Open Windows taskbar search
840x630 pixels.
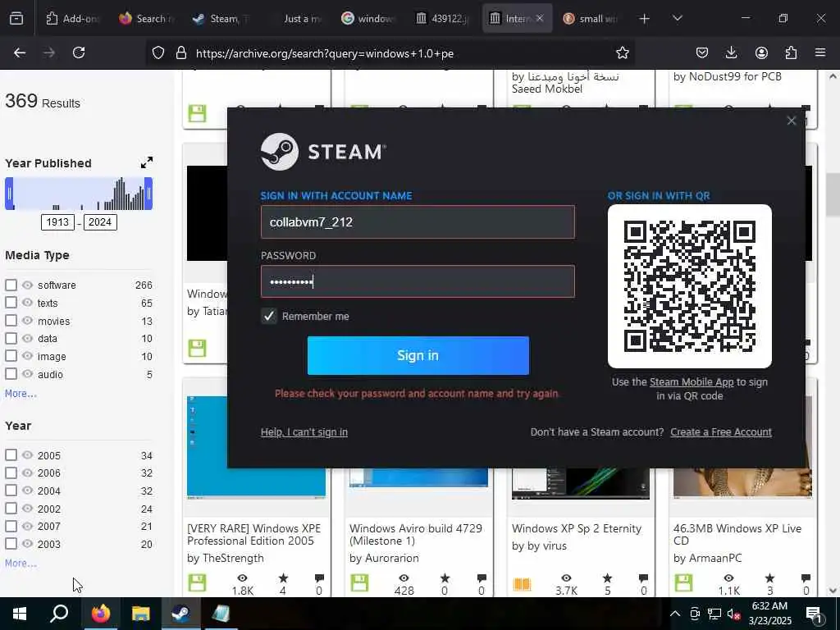click(59, 614)
